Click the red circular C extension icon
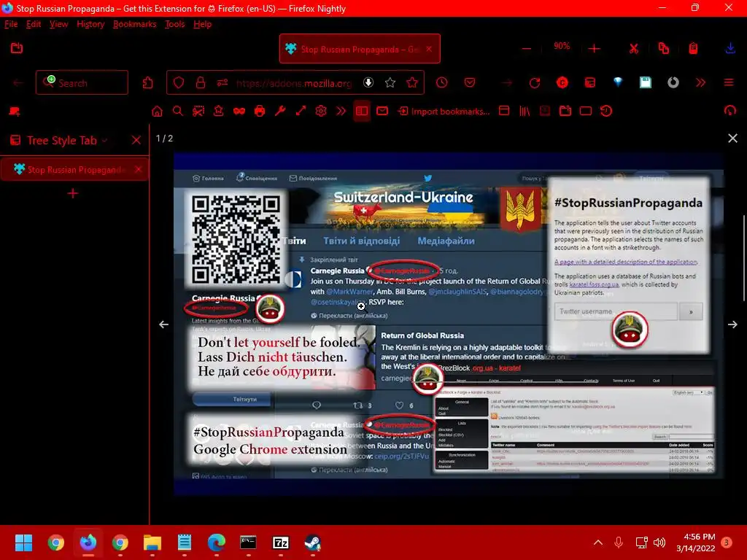This screenshot has width=747, height=560. click(562, 83)
